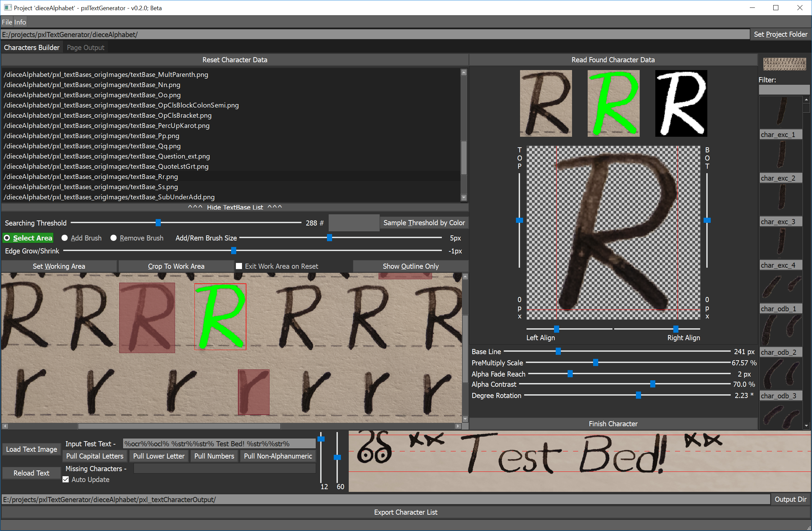This screenshot has width=812, height=531.
Task: Click the black-and-white R mask thumbnail
Action: click(x=681, y=103)
